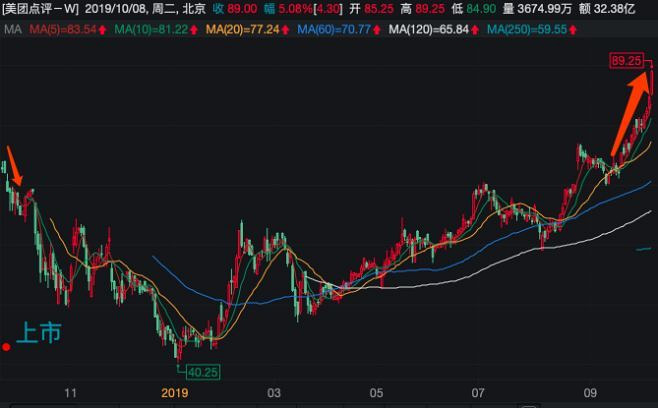Open the MA indicator type label

pyautogui.click(x=13, y=30)
